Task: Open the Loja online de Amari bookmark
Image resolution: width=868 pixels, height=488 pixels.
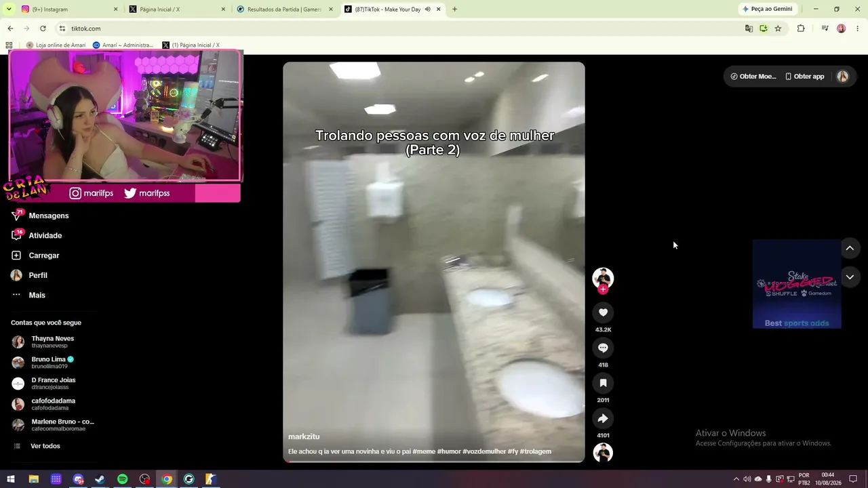Action: [x=56, y=45]
